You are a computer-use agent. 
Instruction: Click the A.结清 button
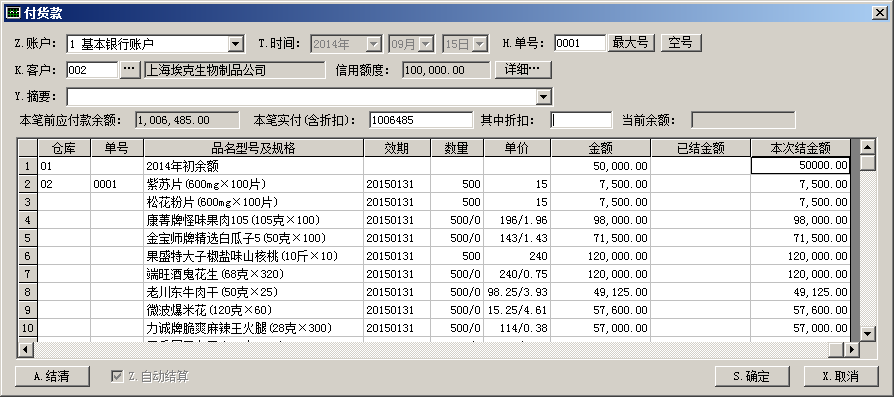tap(52, 376)
